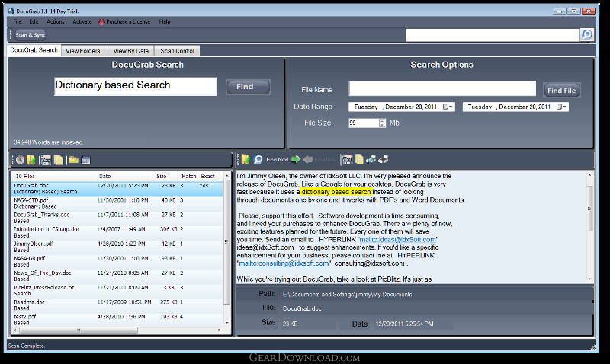610x364 pixels.
Task: Select the Introduction to CSharp.doc row
Action: pyautogui.click(x=117, y=232)
